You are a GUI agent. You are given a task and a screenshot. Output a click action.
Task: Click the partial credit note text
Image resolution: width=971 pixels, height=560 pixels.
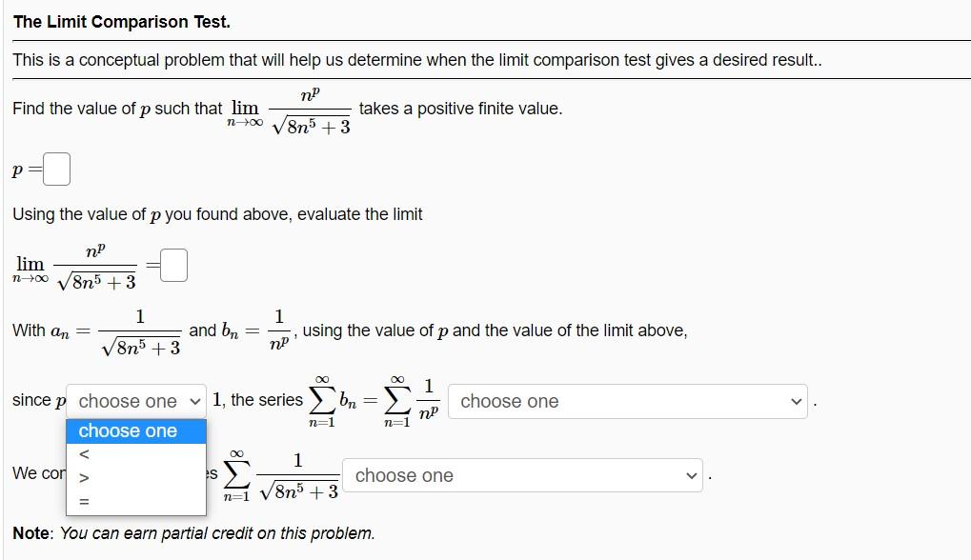(x=189, y=532)
